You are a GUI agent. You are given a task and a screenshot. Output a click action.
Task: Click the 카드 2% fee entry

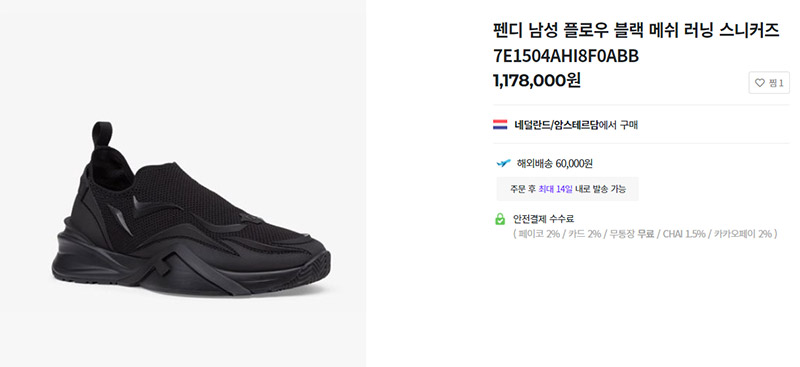pos(584,234)
